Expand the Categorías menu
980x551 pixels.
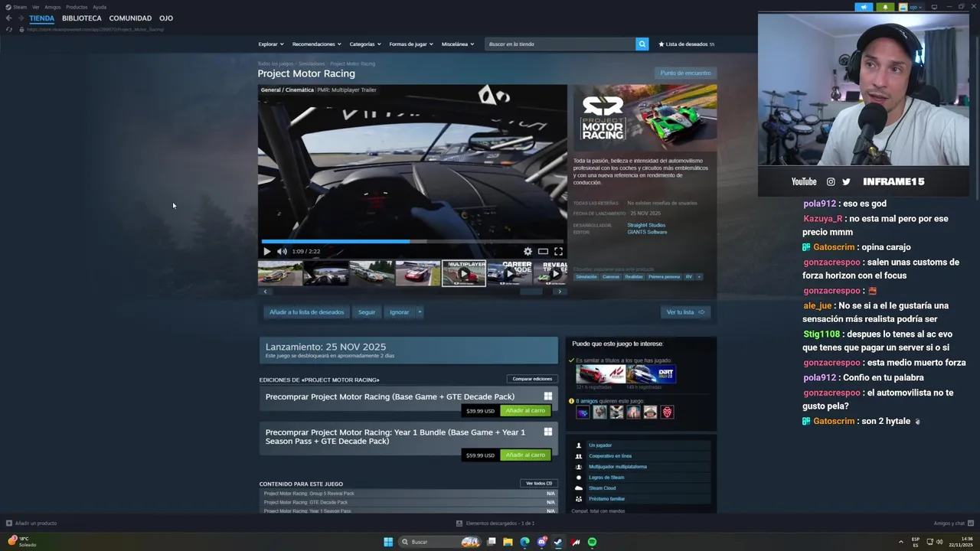click(x=366, y=44)
